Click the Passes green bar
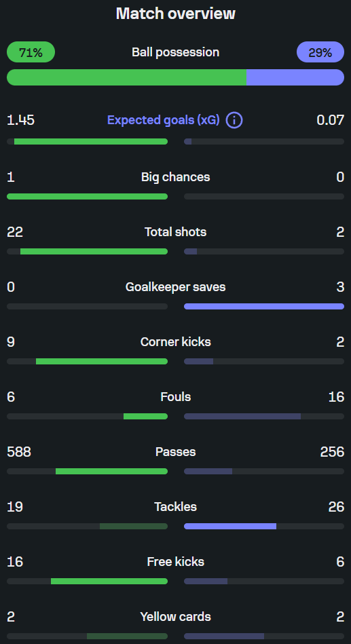Screen dimensions: 351x644 click(112, 471)
